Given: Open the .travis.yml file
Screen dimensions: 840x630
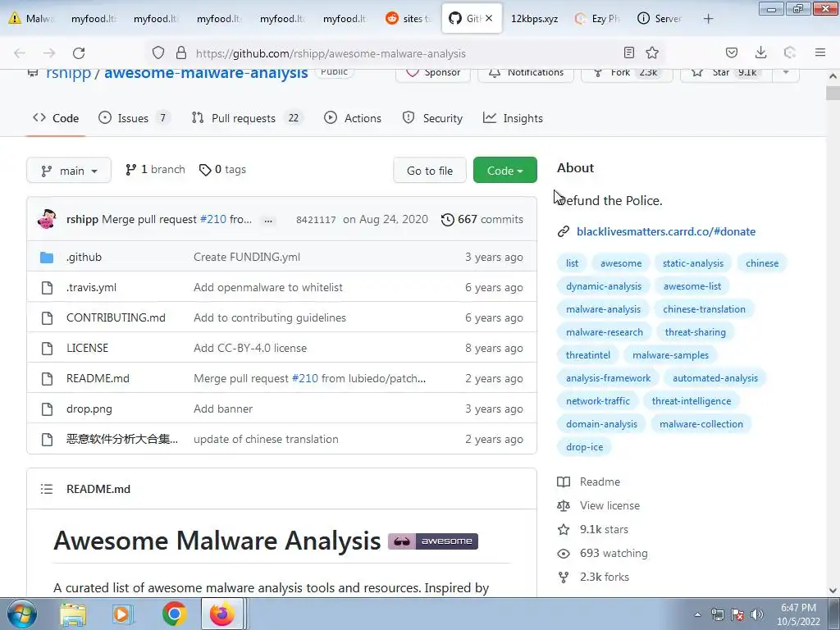Looking at the screenshot, I should pos(91,288).
